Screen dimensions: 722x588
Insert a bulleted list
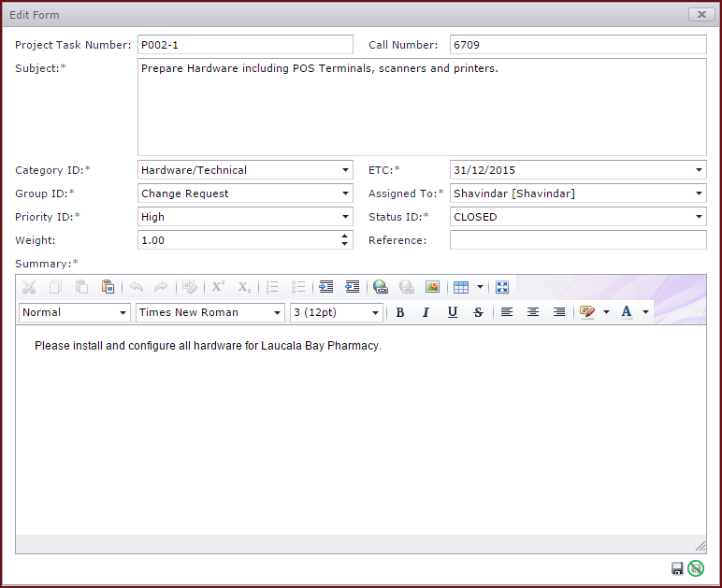tap(298, 287)
